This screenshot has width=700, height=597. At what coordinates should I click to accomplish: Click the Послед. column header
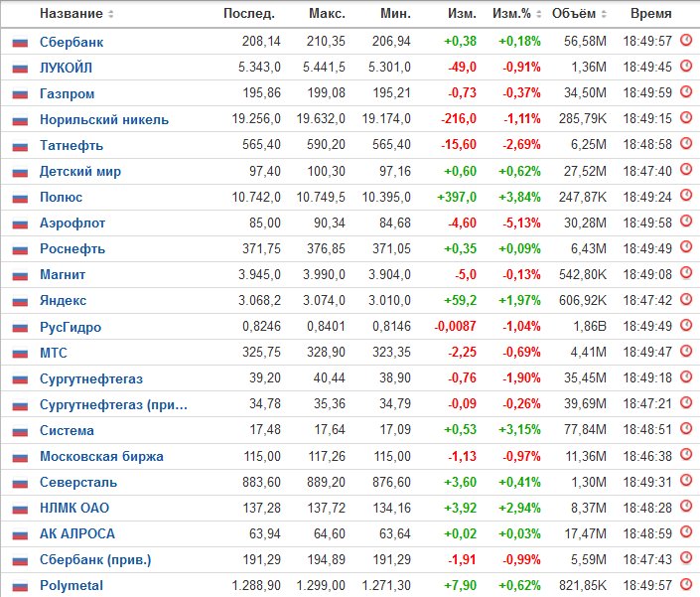pyautogui.click(x=249, y=14)
